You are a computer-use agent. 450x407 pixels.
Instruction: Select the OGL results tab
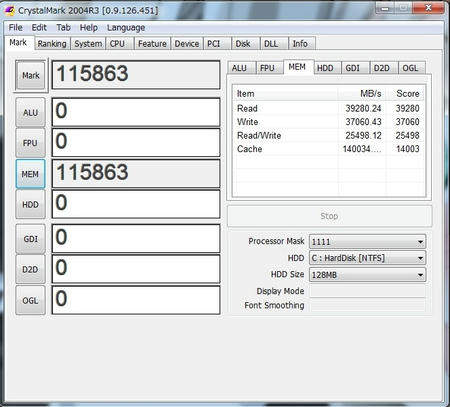(x=410, y=68)
